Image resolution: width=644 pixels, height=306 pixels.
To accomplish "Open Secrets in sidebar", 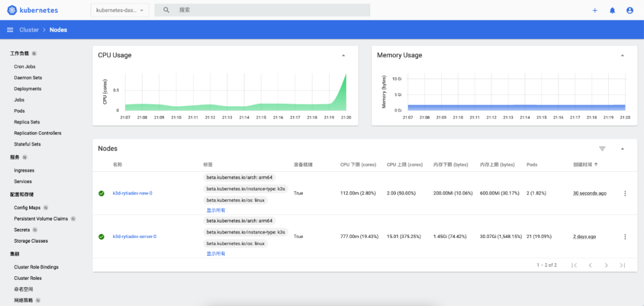I will point(22,230).
